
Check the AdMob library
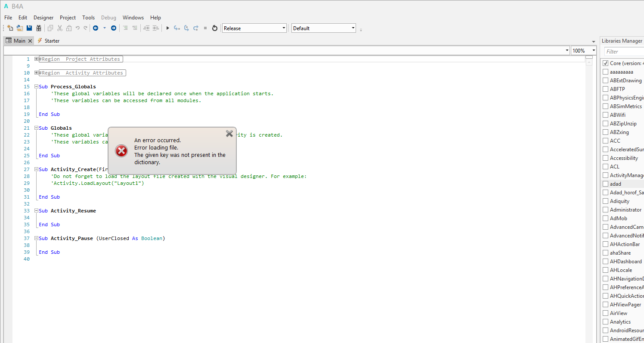606,218
